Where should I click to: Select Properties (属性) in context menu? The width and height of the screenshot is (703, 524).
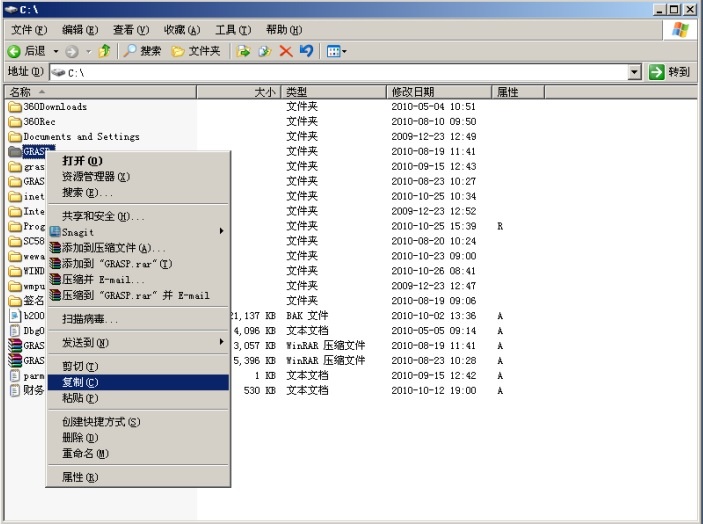79,477
